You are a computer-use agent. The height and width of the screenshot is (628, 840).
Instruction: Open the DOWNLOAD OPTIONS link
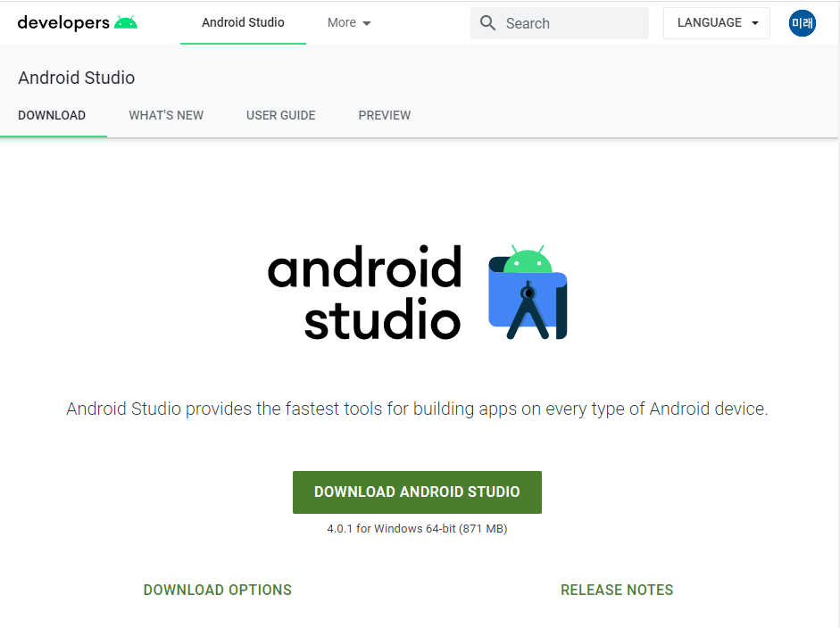(x=218, y=590)
